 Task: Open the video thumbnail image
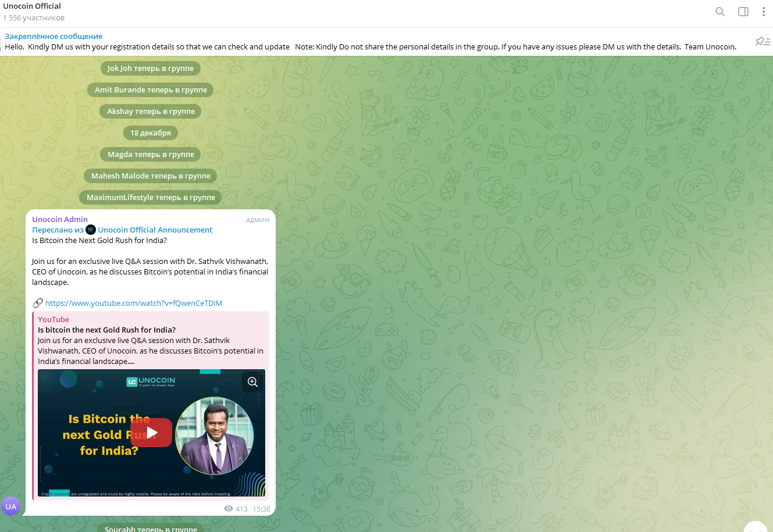(151, 433)
